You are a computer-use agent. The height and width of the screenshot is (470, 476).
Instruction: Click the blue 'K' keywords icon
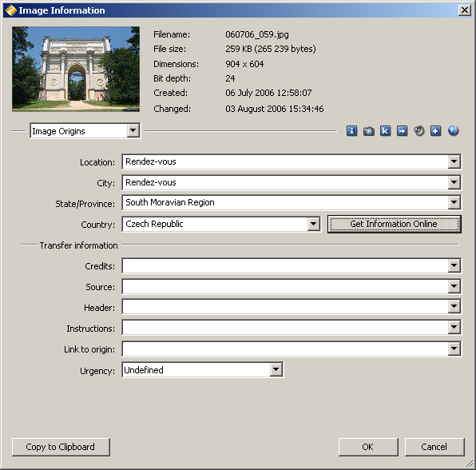385,131
